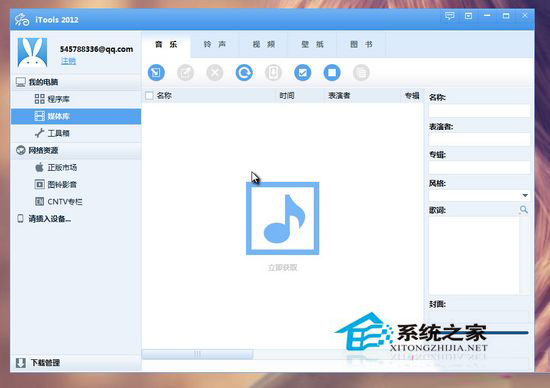Sort the list by 时间 column header
The height and width of the screenshot is (388, 550).
[287, 95]
